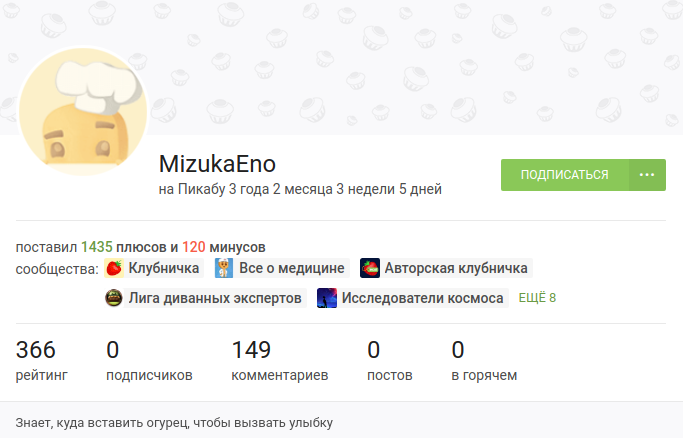Expand communities with ЕЩЁ 8
683x438 pixels.
point(537,298)
